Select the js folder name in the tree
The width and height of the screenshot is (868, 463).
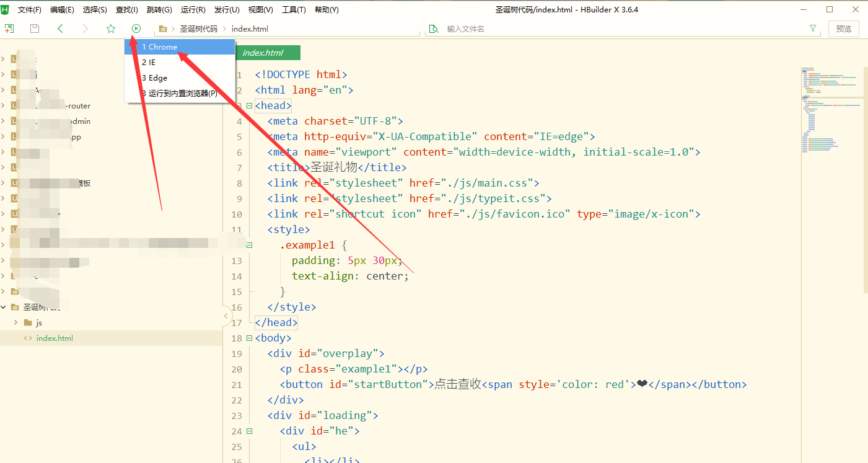click(x=39, y=322)
